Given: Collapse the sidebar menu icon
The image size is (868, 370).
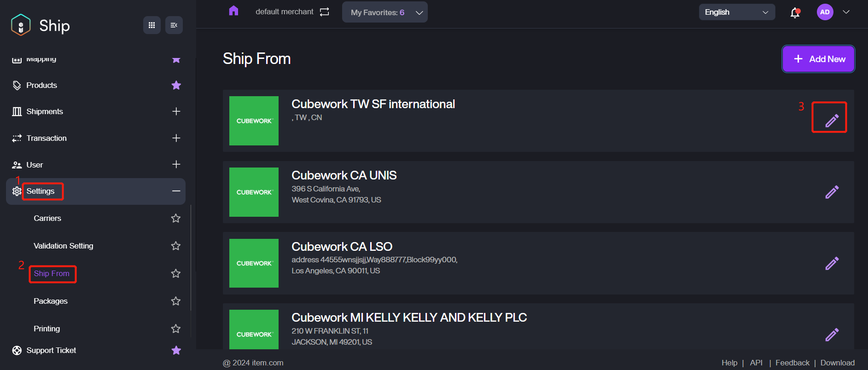Looking at the screenshot, I should pyautogui.click(x=174, y=25).
